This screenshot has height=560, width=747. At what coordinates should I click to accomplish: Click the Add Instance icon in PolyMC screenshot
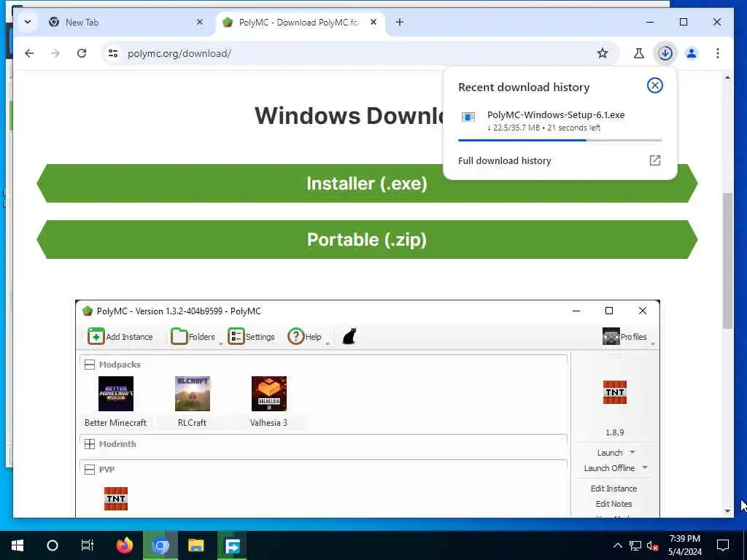tap(96, 336)
